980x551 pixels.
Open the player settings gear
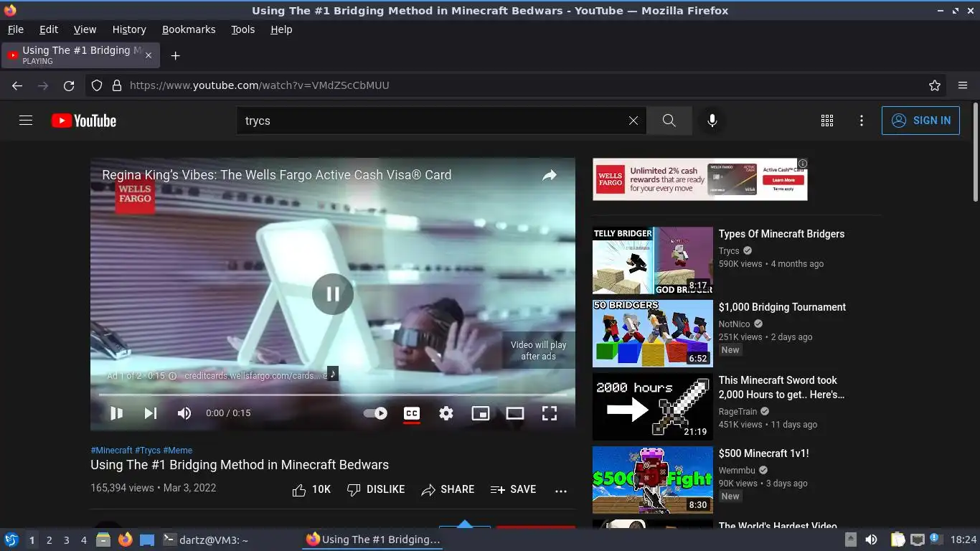pyautogui.click(x=446, y=413)
